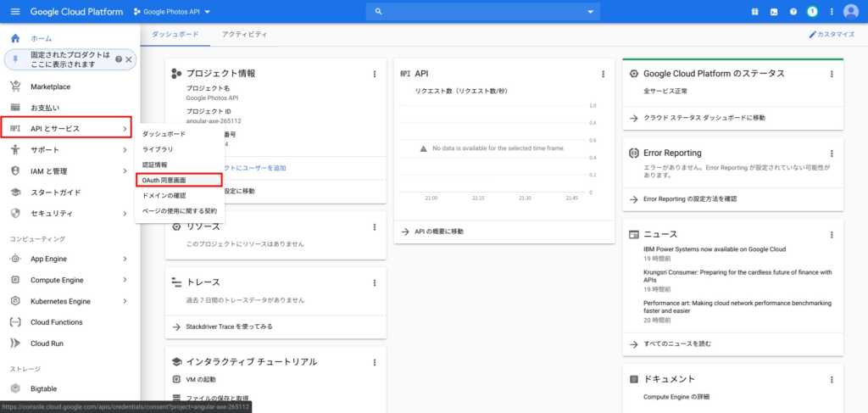
Task: Expand the IAM と管理 submenu
Action: coord(125,171)
